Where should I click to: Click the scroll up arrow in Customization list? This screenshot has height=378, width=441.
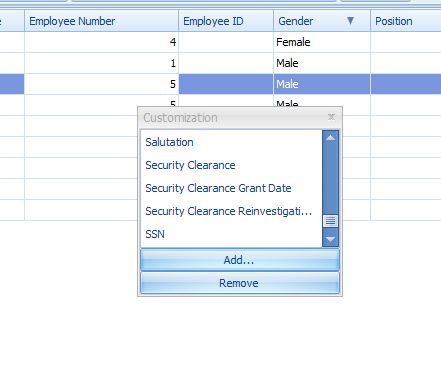coord(331,138)
